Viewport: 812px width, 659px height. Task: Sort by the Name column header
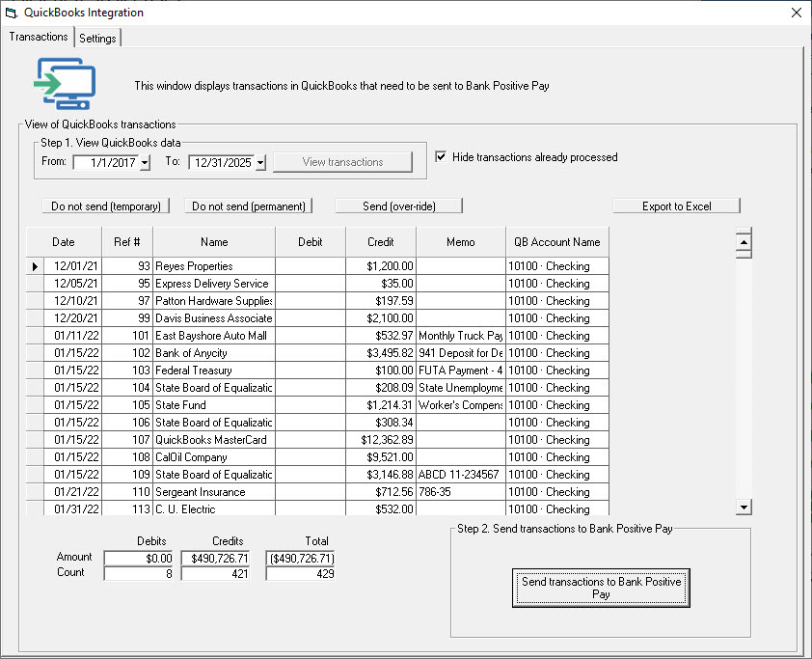coord(214,242)
